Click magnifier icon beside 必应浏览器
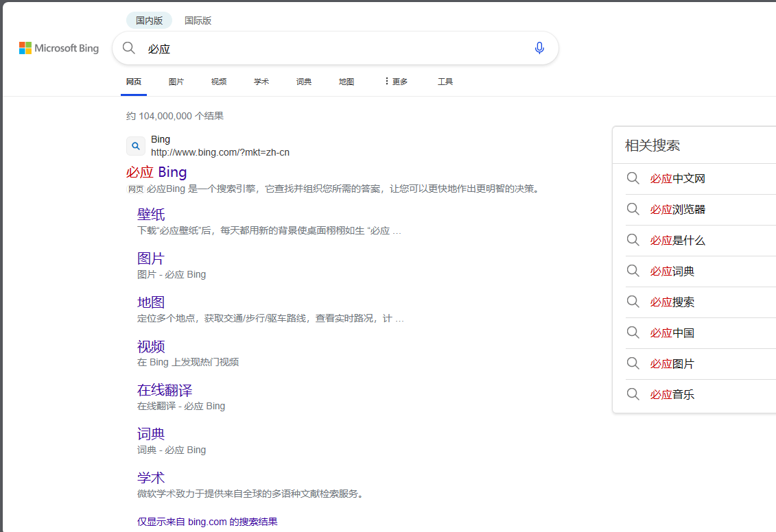 click(x=633, y=209)
